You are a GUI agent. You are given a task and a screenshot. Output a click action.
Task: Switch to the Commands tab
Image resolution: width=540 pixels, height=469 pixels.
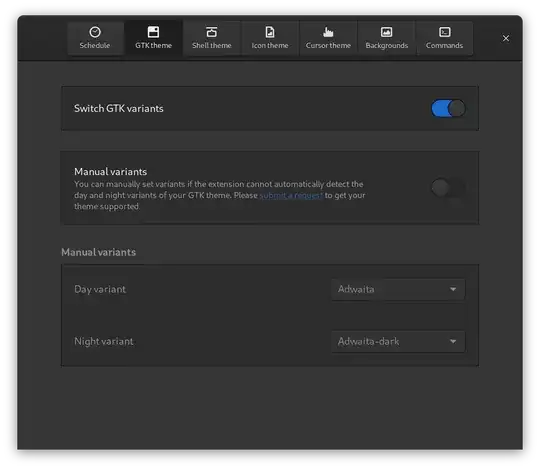444,38
